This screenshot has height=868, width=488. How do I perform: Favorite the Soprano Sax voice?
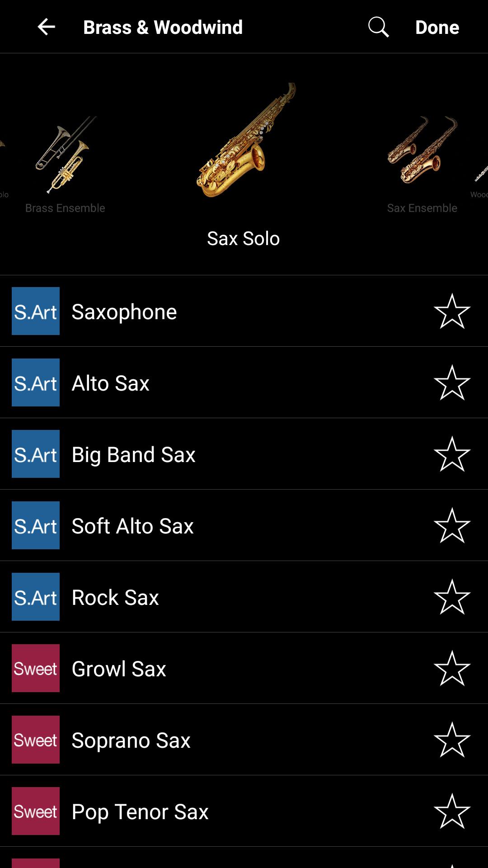[x=452, y=740]
